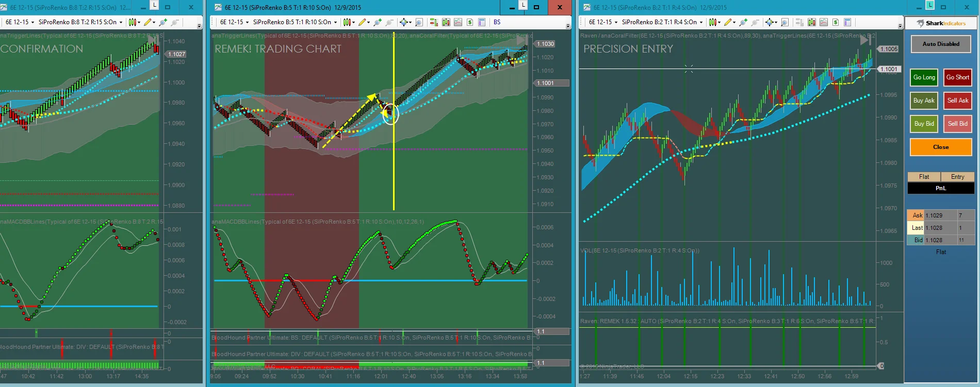
Task: Open Data Series icon in B:5 chart toolbar
Action: pos(446,22)
